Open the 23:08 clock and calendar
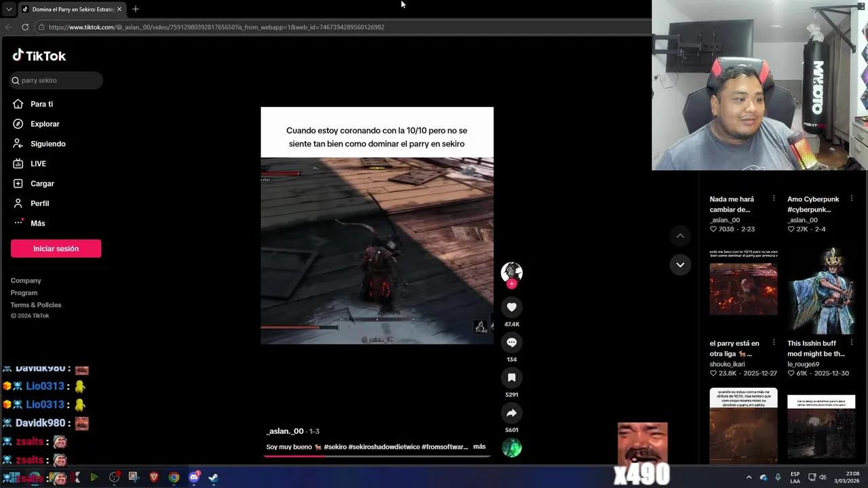This screenshot has width=868, height=488. (848, 477)
